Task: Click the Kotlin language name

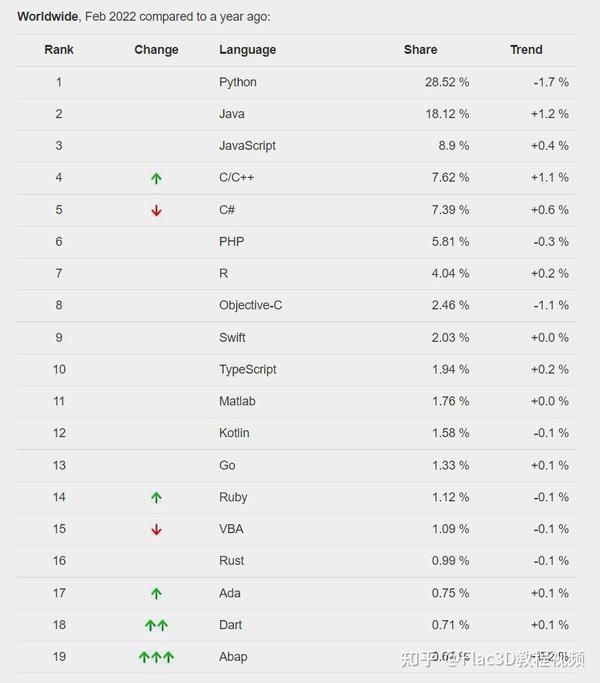Action: [x=234, y=433]
